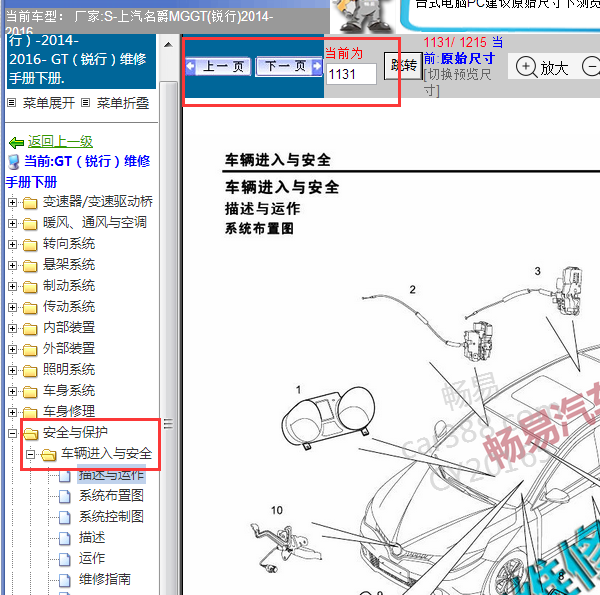
Task: Go to previous page with 上一页 button
Action: [x=218, y=67]
